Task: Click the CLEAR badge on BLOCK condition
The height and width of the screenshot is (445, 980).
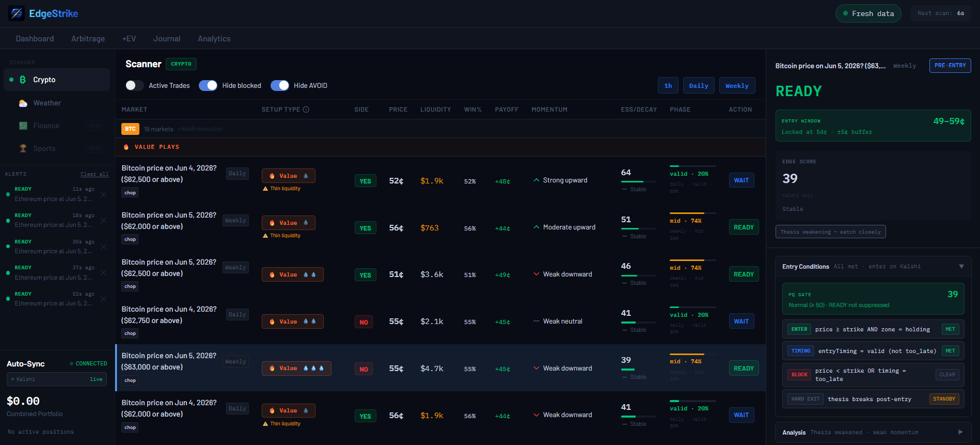Action: pyautogui.click(x=947, y=375)
